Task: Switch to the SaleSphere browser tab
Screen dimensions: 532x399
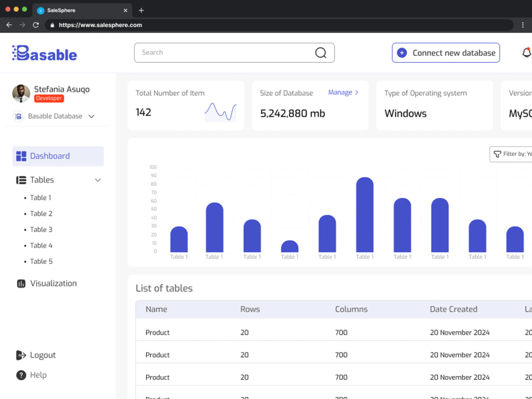Action: click(x=81, y=10)
